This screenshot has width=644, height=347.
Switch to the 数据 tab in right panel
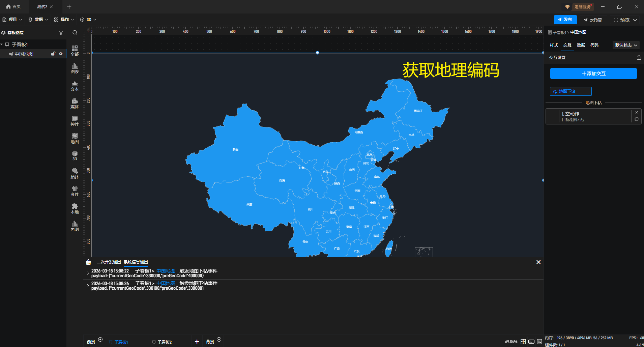(x=581, y=45)
